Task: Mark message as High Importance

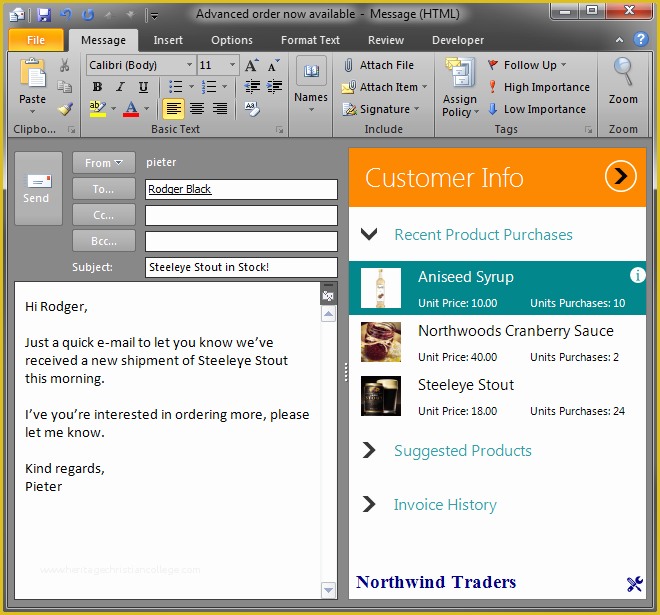Action: 539,87
